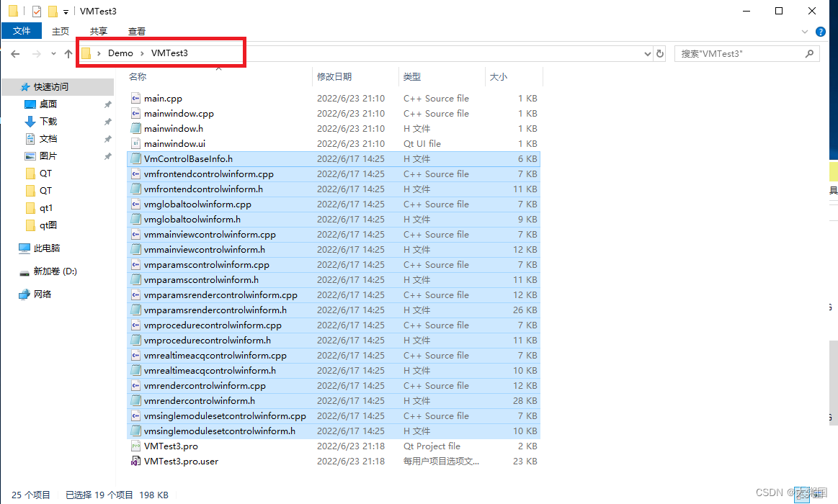Select file vmprocedurecontrolwinform.cpp
The height and width of the screenshot is (504, 838).
coord(334,325)
